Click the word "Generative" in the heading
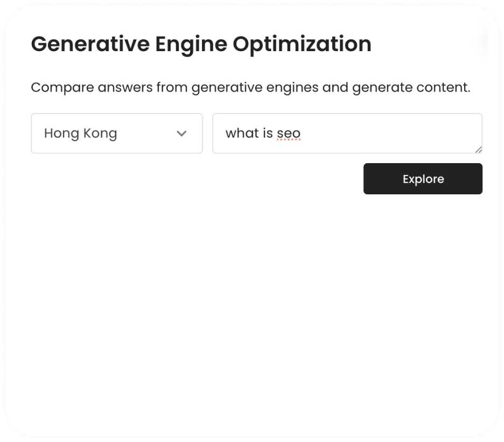 tap(90, 44)
